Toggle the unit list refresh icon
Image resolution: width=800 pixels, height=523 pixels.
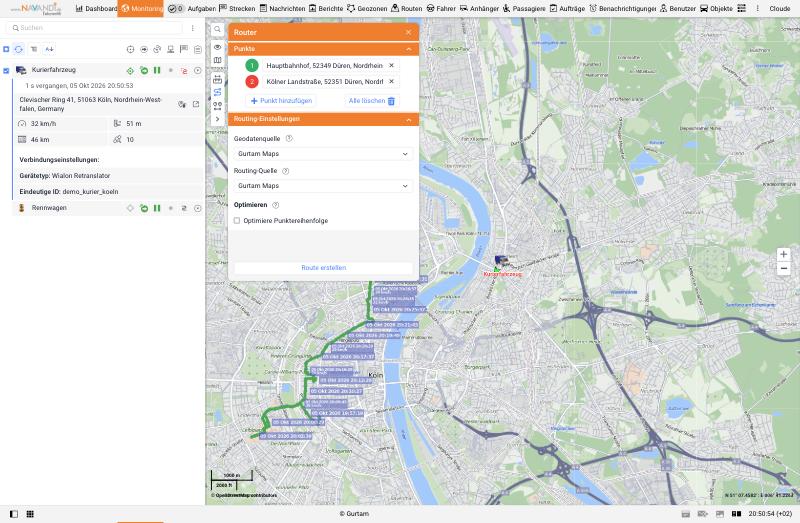pyautogui.click(x=19, y=49)
